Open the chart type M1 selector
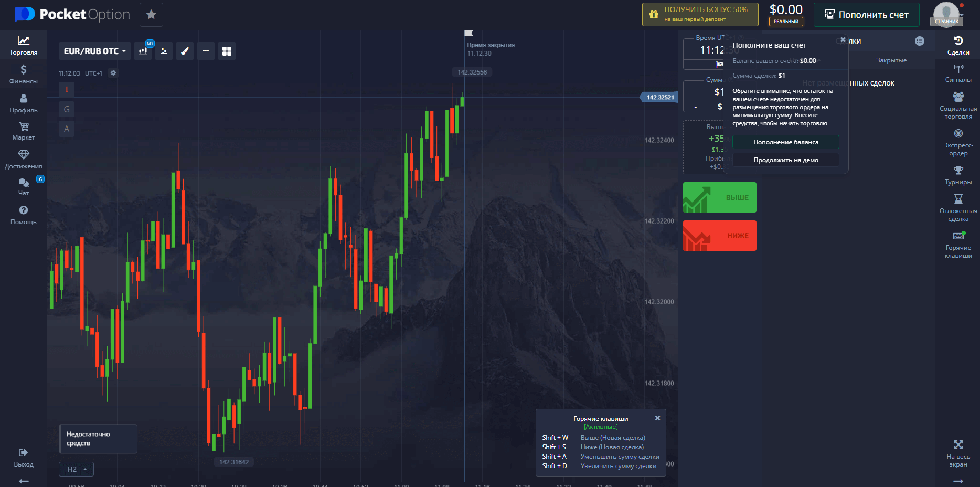 (x=143, y=51)
